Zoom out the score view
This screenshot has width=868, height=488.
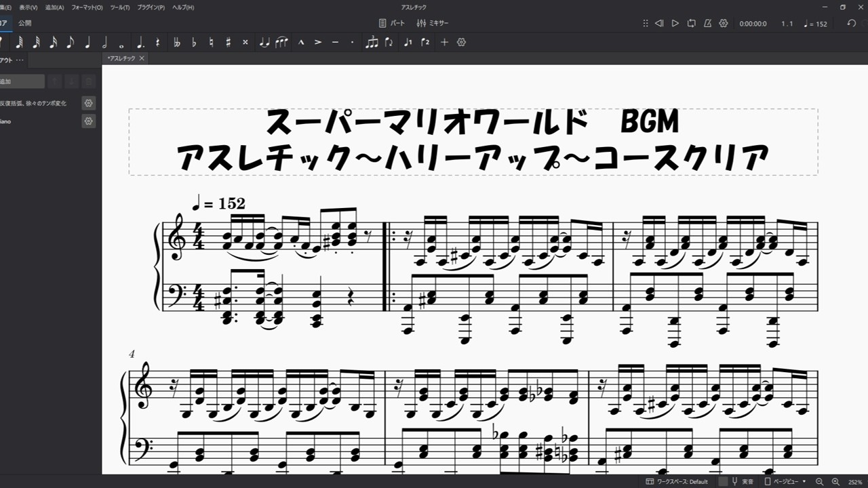(819, 481)
